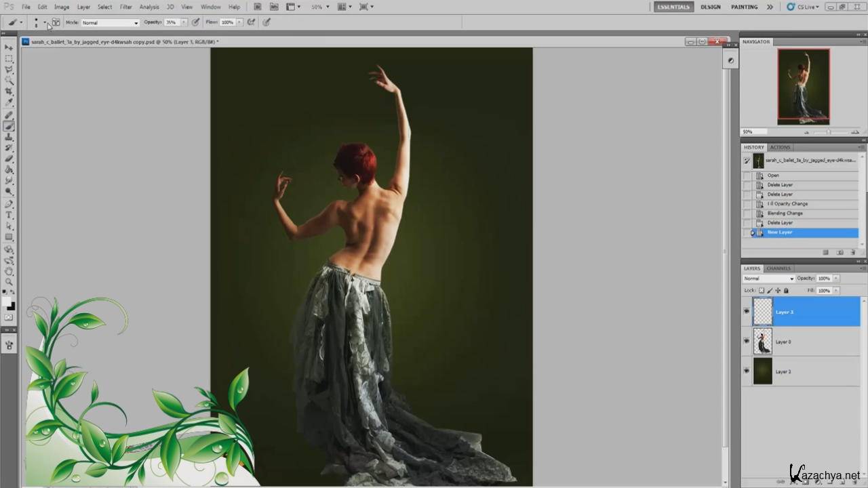The image size is (868, 488).
Task: Open the layer blending mode dropdown
Action: click(768, 279)
